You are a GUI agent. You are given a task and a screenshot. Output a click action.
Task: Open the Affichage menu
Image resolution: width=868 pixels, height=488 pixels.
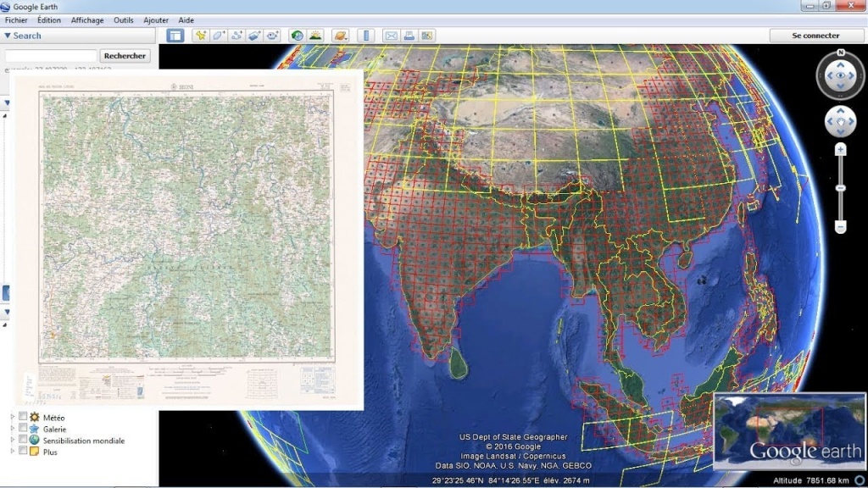(86, 20)
